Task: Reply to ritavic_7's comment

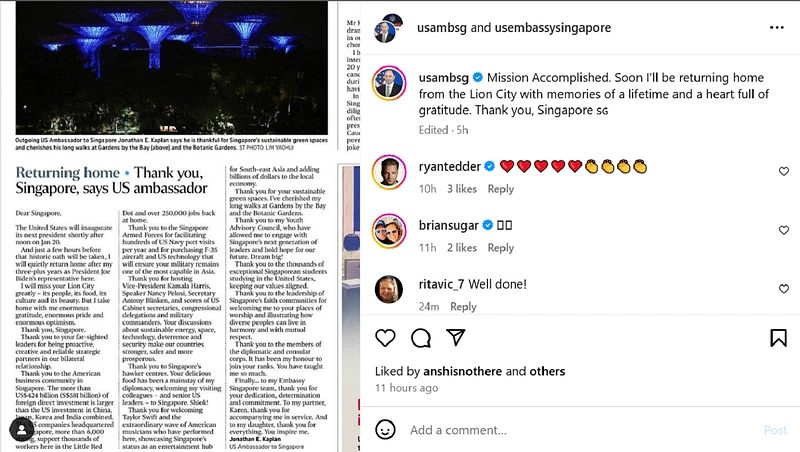Action: coord(463,306)
